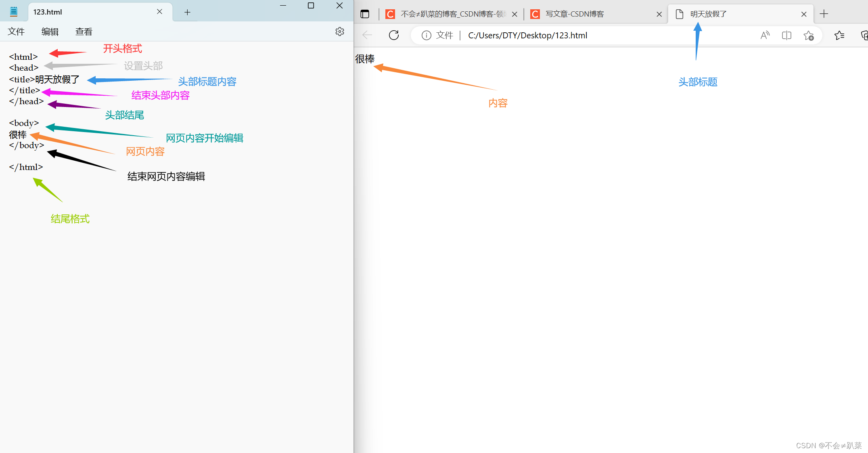868x453 pixels.
Task: Click the Notepad app icon
Action: tap(14, 12)
